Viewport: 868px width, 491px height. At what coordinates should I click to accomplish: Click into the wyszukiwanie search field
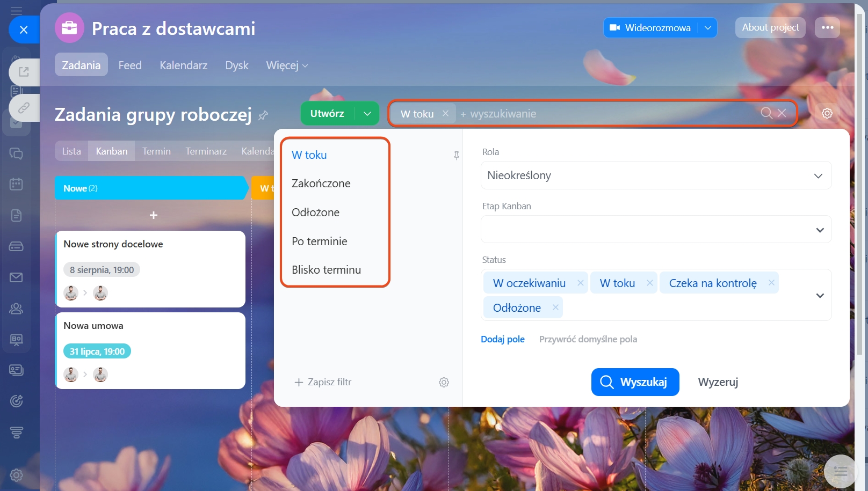(x=607, y=114)
